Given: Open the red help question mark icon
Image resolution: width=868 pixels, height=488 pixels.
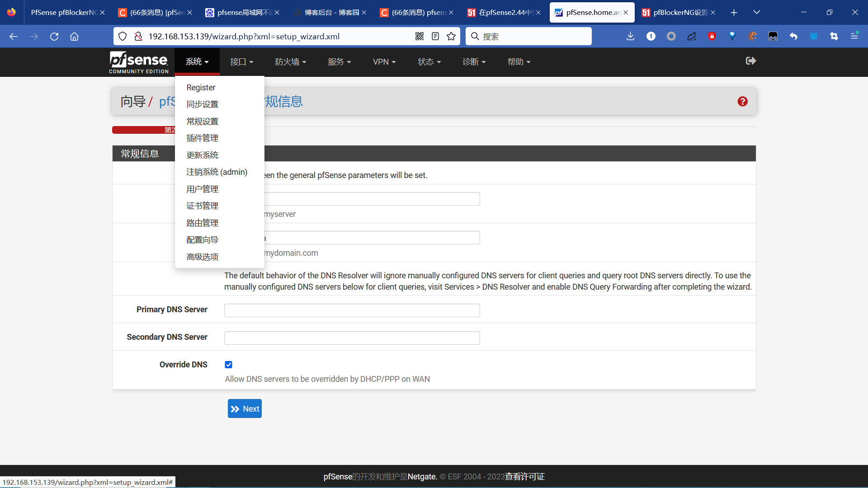Looking at the screenshot, I should [742, 102].
